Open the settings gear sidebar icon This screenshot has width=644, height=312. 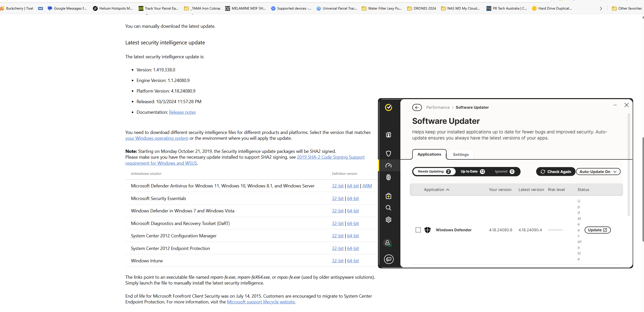tap(389, 220)
